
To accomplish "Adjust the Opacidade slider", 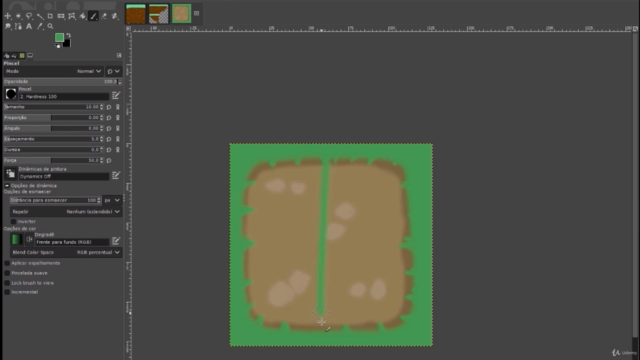I will point(62,82).
